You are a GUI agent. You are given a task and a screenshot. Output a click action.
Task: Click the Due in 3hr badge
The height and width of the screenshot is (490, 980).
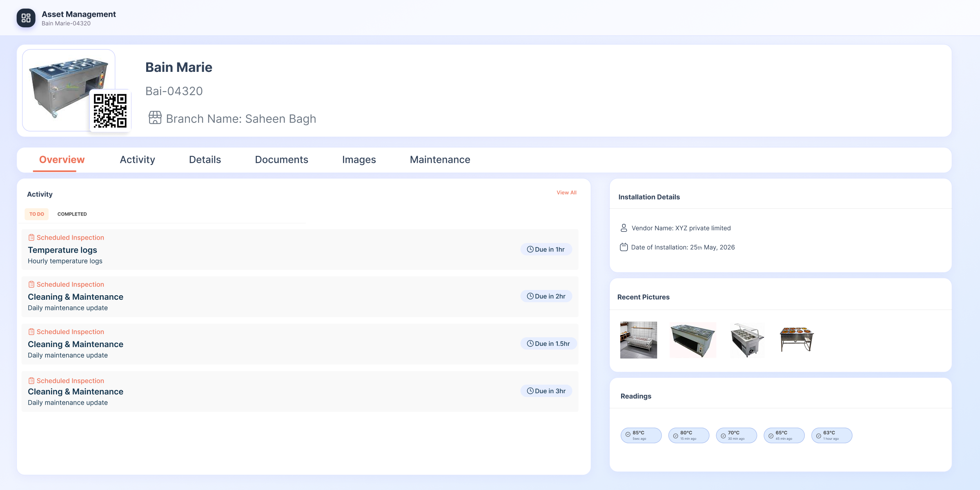[x=546, y=391]
